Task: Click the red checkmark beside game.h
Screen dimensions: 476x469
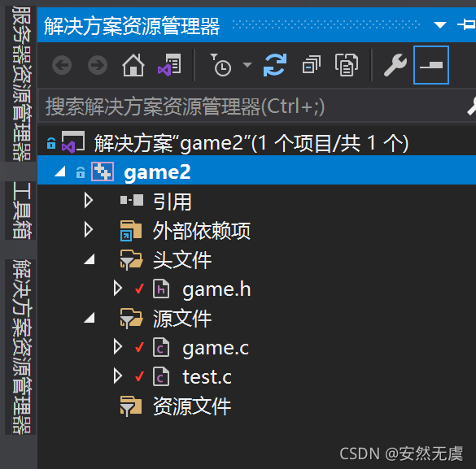Action: tap(139, 289)
